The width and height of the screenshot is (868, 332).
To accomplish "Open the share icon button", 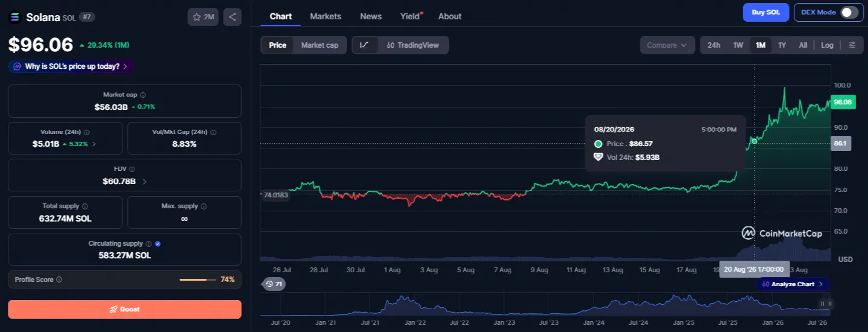I will [232, 17].
